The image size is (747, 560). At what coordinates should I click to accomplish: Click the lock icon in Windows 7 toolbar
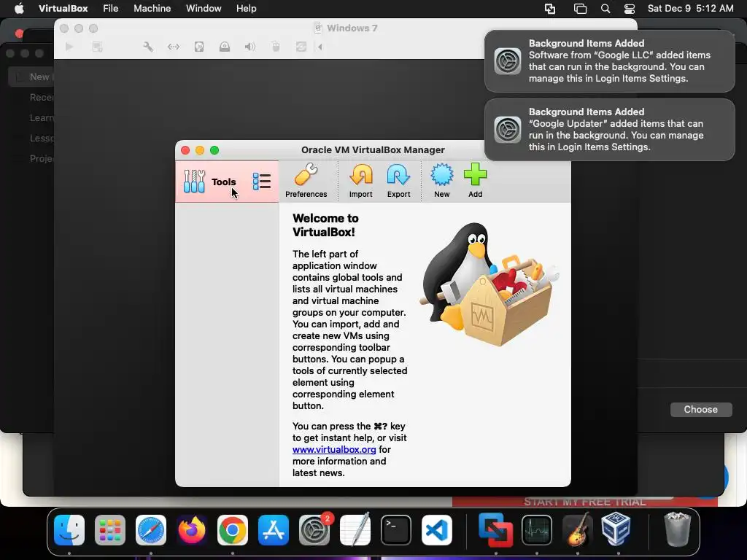click(x=225, y=47)
